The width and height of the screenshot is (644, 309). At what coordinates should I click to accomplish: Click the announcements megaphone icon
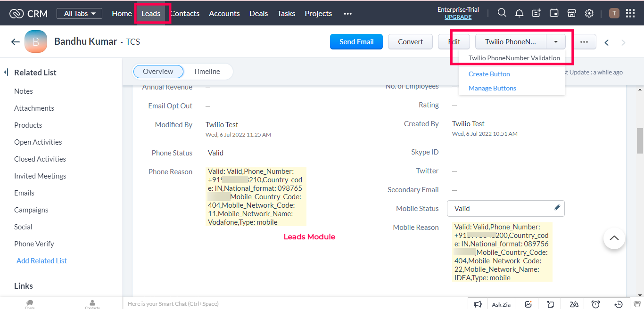tap(478, 304)
